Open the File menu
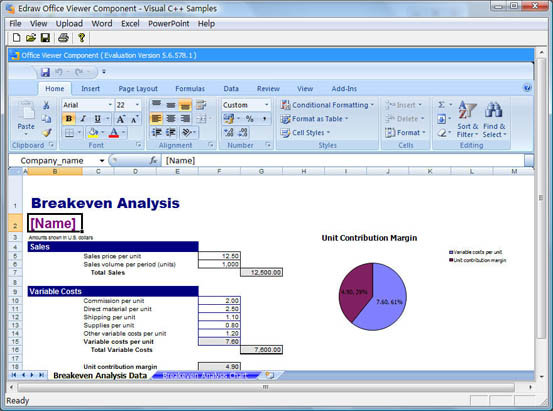The width and height of the screenshot is (553, 411). click(15, 24)
